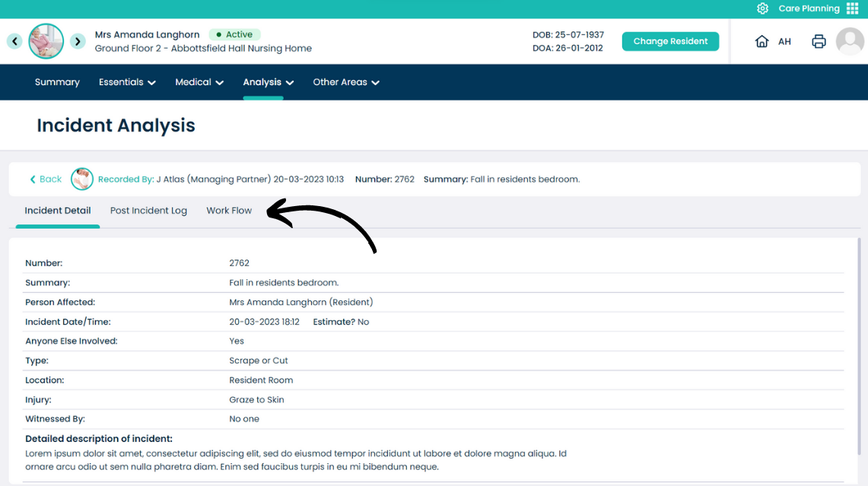Viewport: 868px width, 486px height.
Task: Expand the Essentials dropdown
Action: click(127, 82)
